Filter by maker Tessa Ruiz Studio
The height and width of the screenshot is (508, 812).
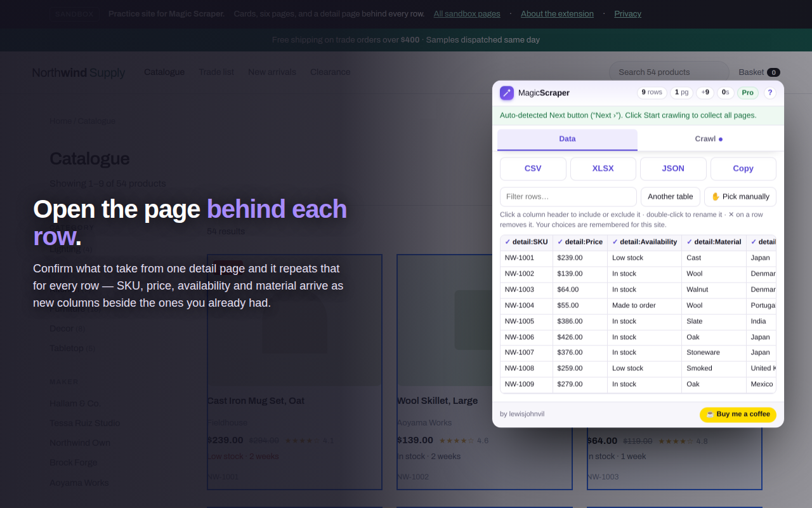click(85, 424)
